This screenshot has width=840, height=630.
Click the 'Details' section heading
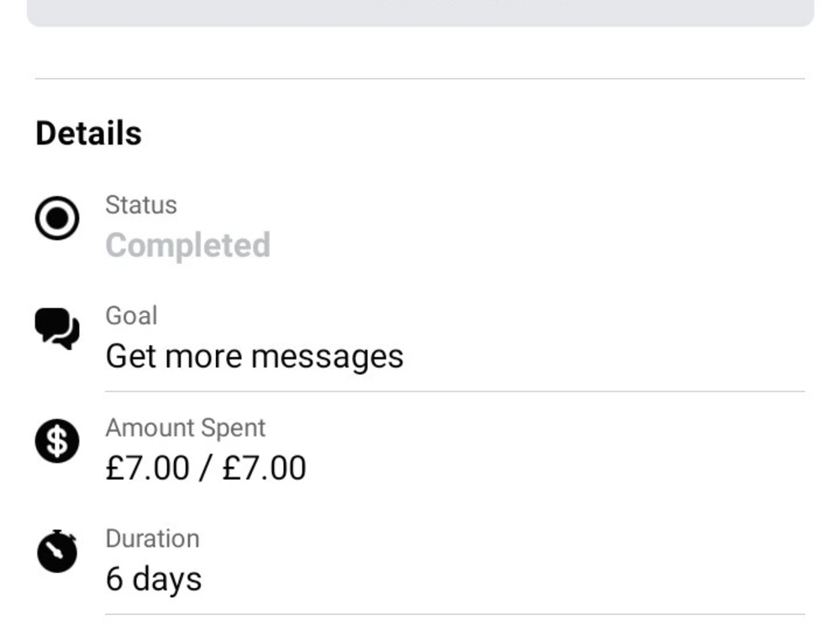[89, 133]
